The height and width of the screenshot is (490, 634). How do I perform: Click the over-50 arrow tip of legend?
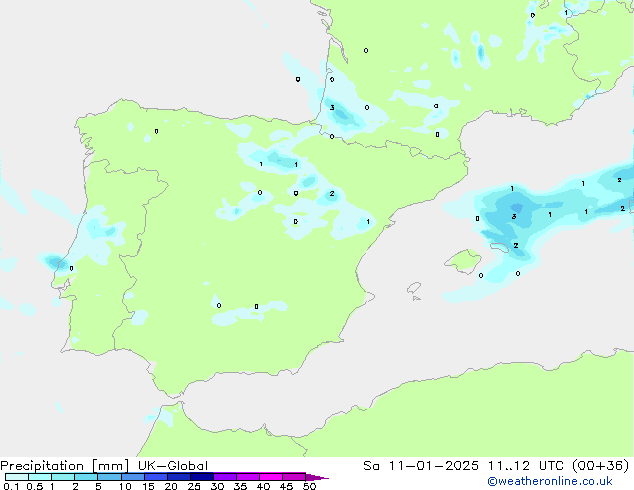(x=317, y=477)
